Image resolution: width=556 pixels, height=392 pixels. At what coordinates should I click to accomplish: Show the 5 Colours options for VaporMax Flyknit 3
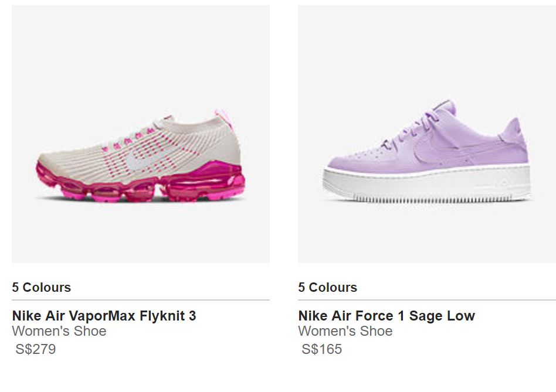tap(42, 287)
